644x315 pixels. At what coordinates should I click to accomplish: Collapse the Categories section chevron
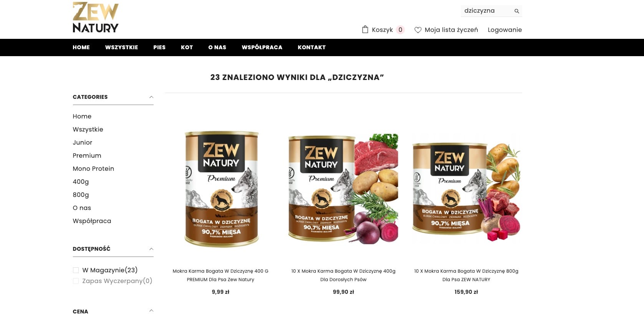[x=151, y=97]
